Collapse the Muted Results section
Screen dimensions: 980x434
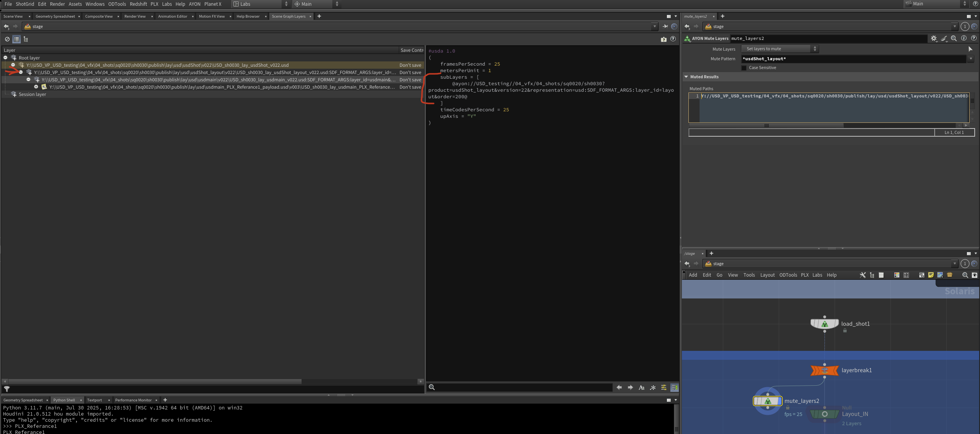tap(686, 77)
